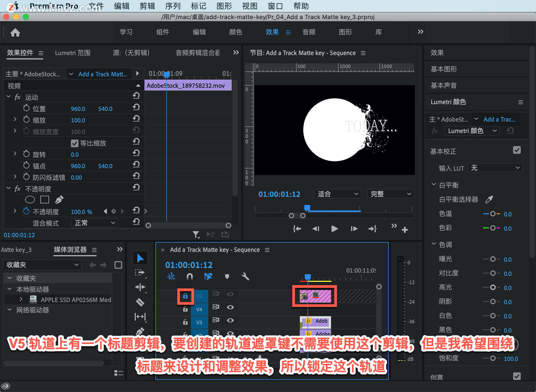Click Mark In button in Program monitor
The height and width of the screenshot is (392, 536).
coord(297,229)
